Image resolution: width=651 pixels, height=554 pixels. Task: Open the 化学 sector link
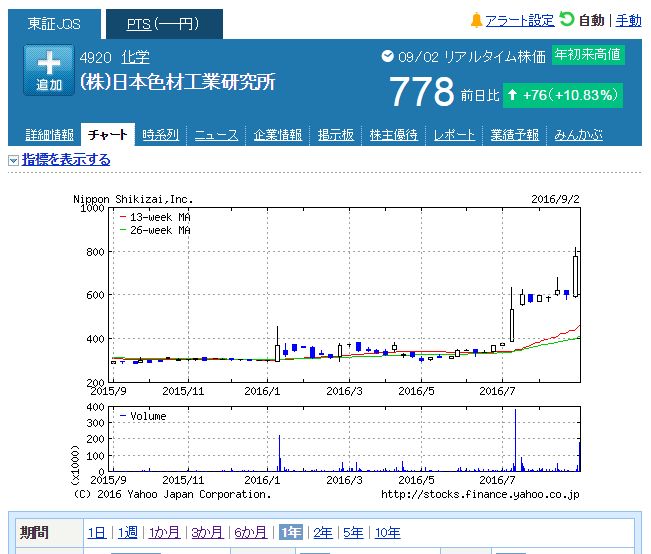click(135, 57)
